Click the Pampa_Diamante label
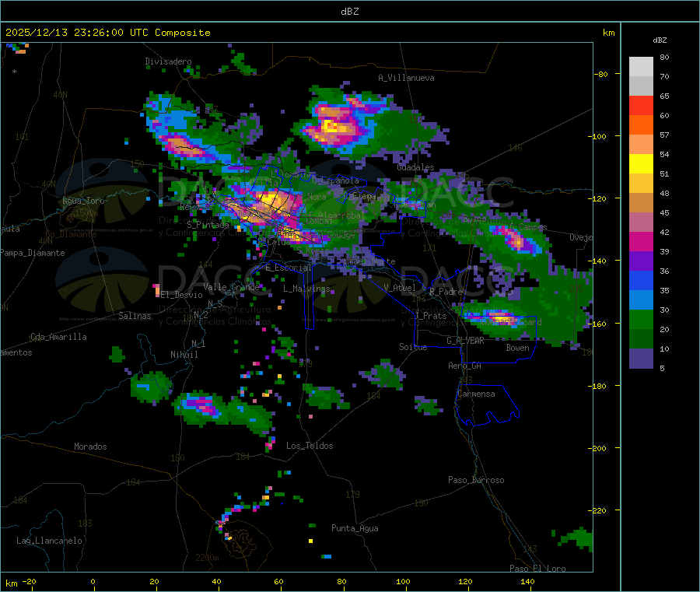The width and height of the screenshot is (700, 592). pos(33,253)
